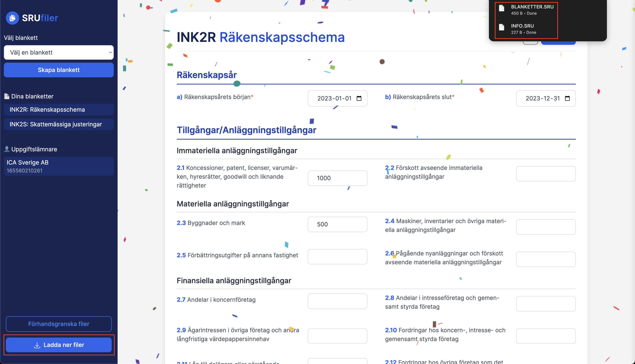Click the 2.3 Byggnader och mark label
Screen dimensions: 635x364
click(x=211, y=223)
